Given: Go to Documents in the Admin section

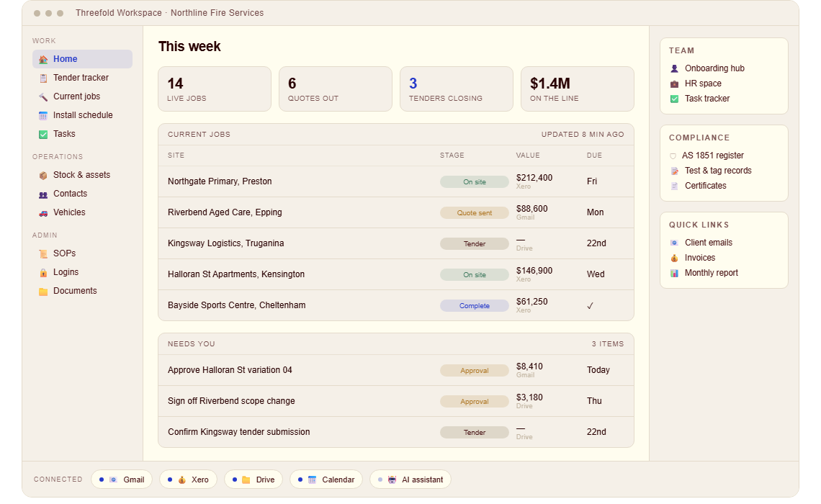Looking at the screenshot, I should [82, 291].
